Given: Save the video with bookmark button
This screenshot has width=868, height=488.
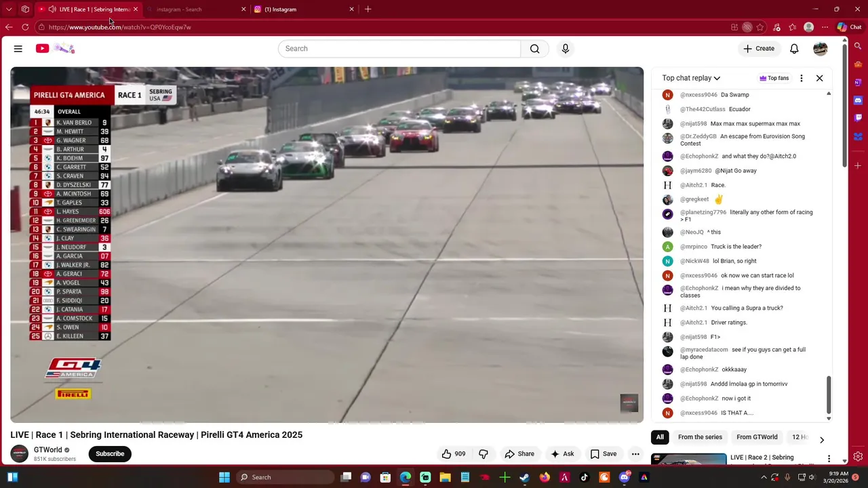Looking at the screenshot, I should click(604, 454).
